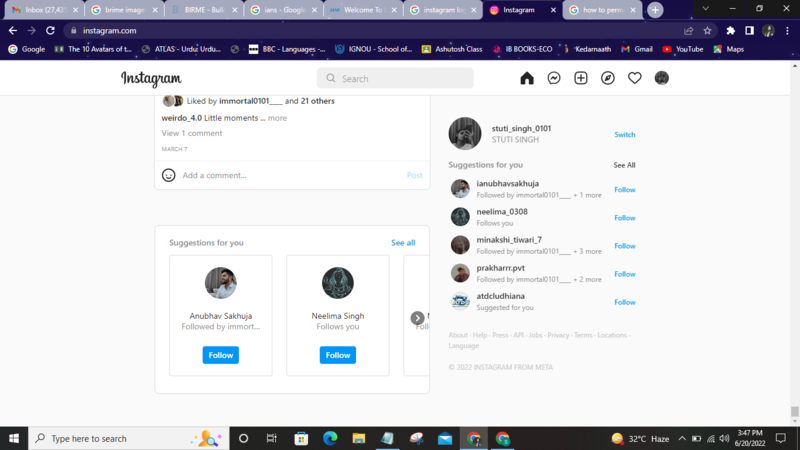Open emoji picker in comment box
800x450 pixels.
(x=168, y=175)
